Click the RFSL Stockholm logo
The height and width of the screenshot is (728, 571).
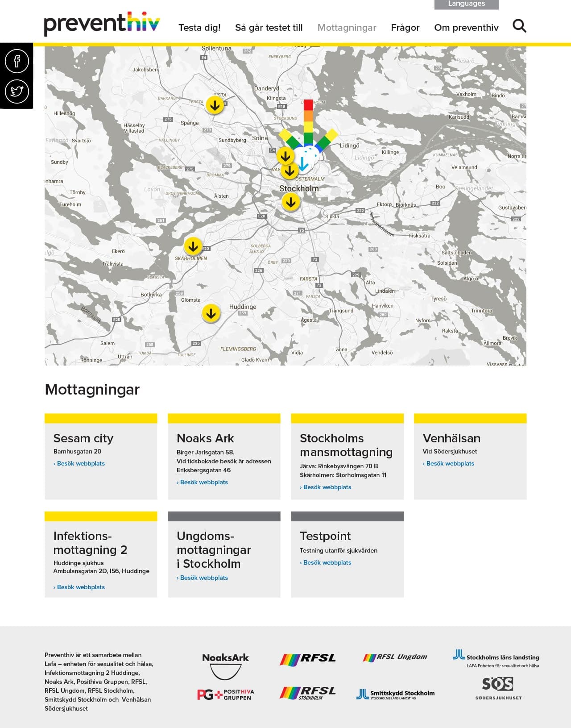click(x=308, y=693)
